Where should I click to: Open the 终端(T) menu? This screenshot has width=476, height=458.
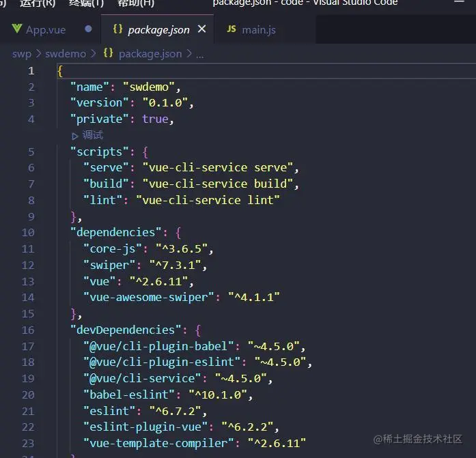(86, 3)
